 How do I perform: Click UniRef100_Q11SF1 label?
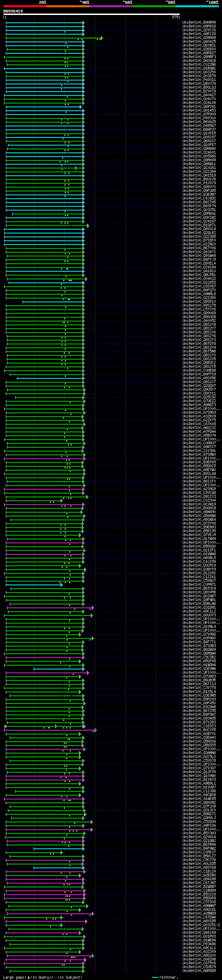click(x=199, y=550)
